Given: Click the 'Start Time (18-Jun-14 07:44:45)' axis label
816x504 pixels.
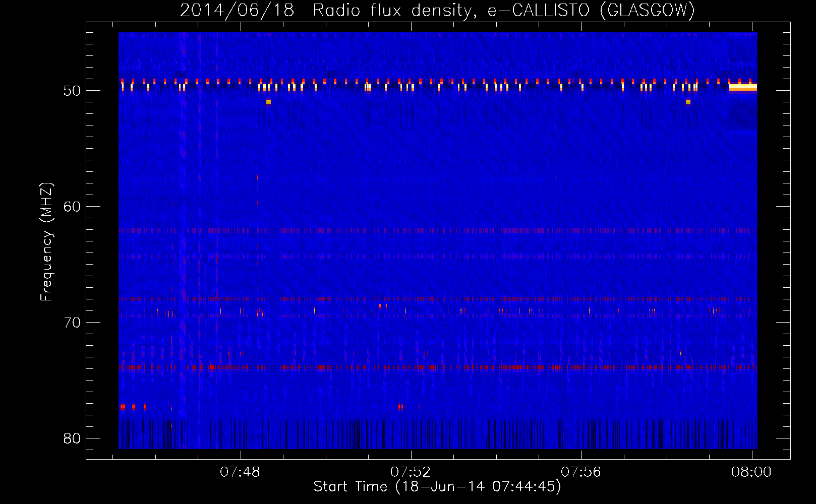Looking at the screenshot, I should coord(437,487).
